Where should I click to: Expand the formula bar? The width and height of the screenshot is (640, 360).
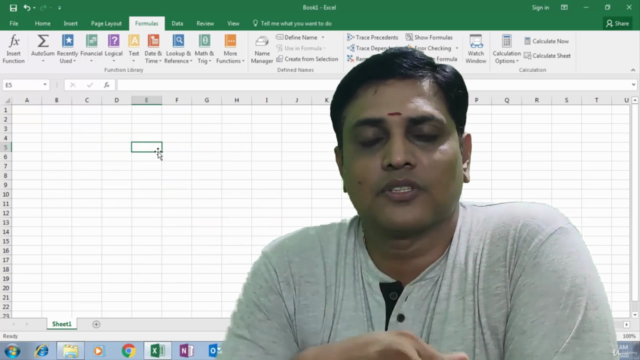(633, 85)
